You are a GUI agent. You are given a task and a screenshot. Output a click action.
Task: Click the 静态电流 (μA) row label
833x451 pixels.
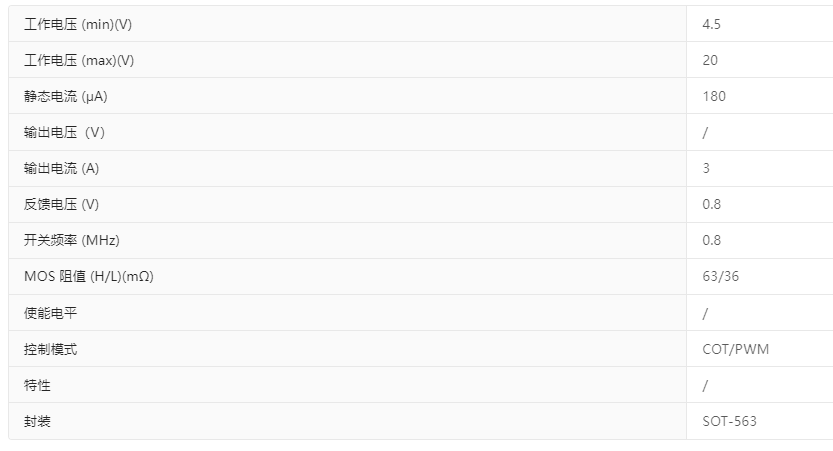pyautogui.click(x=65, y=96)
